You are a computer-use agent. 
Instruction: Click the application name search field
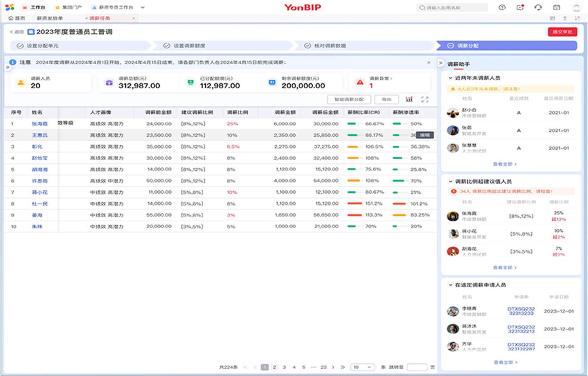tap(452, 8)
